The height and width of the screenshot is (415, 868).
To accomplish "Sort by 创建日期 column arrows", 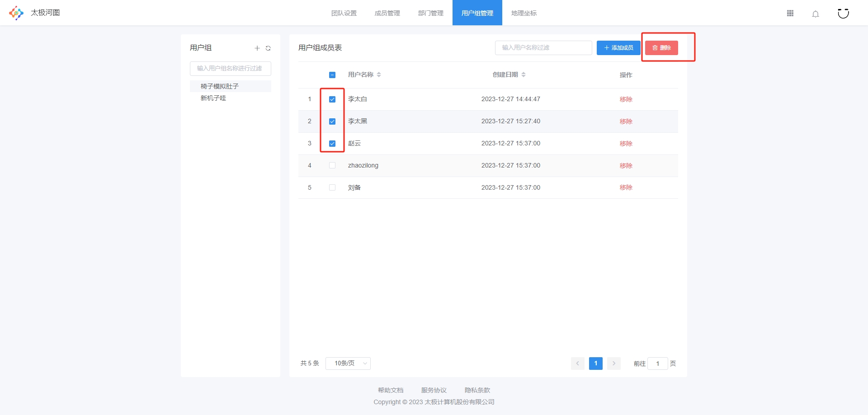I will pyautogui.click(x=524, y=75).
